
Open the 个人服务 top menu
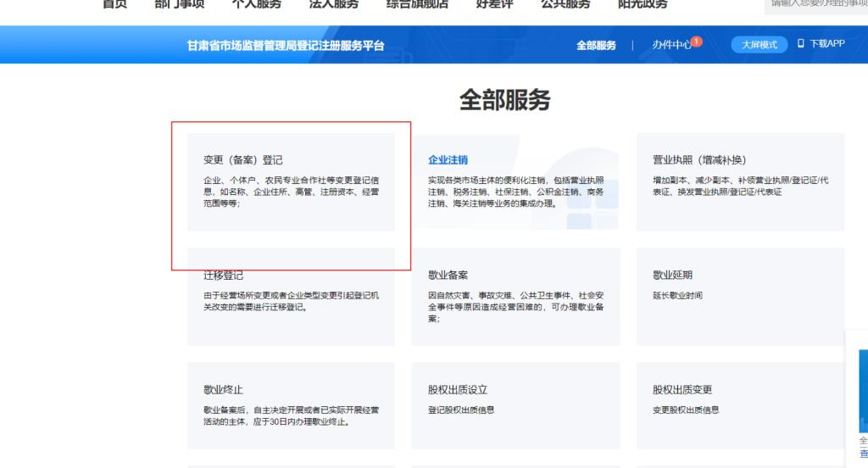tap(256, 4)
